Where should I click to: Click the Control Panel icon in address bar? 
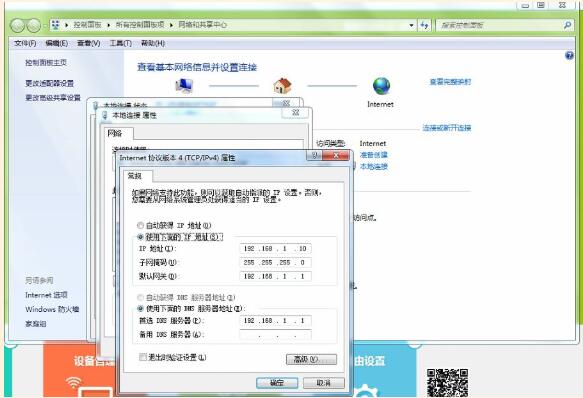pos(55,25)
